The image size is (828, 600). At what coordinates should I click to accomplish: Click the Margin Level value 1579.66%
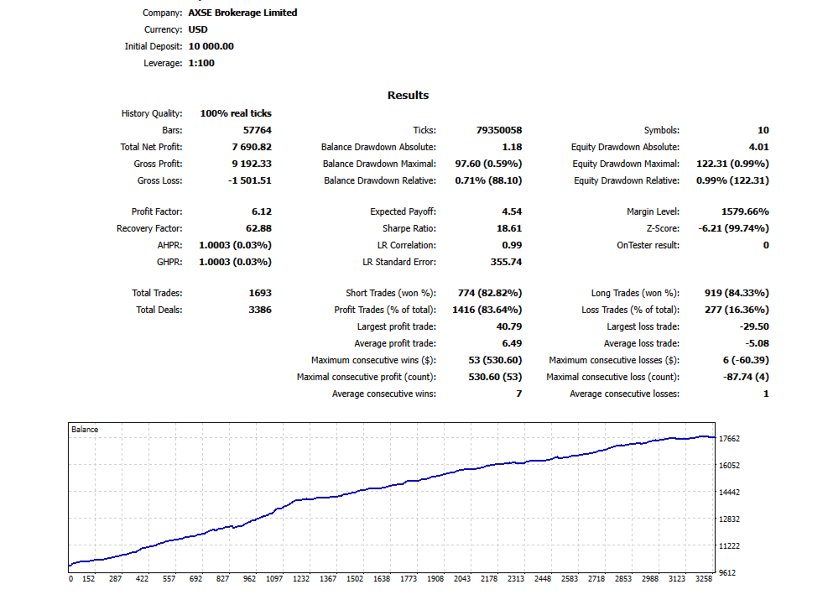point(745,212)
